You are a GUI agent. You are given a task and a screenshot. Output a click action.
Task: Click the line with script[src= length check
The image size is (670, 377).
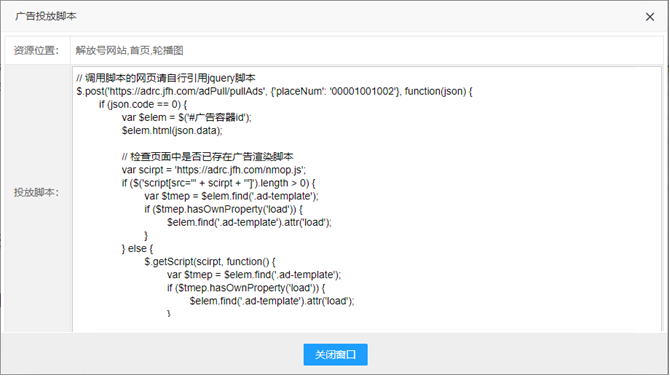[x=218, y=183]
